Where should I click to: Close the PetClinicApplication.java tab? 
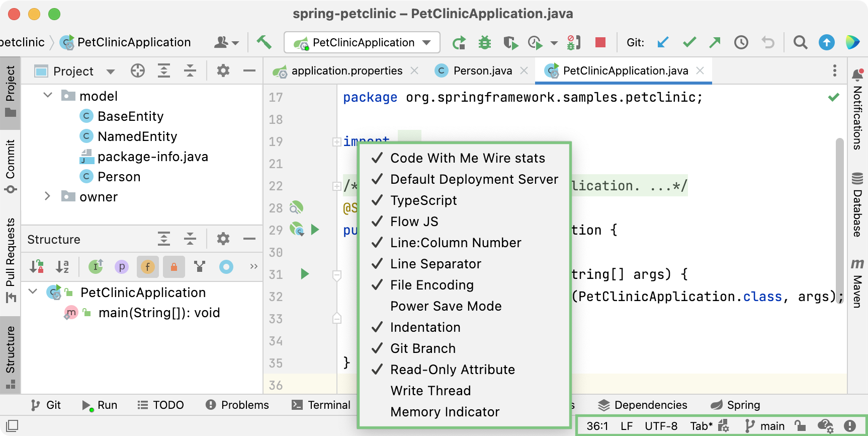pos(700,70)
